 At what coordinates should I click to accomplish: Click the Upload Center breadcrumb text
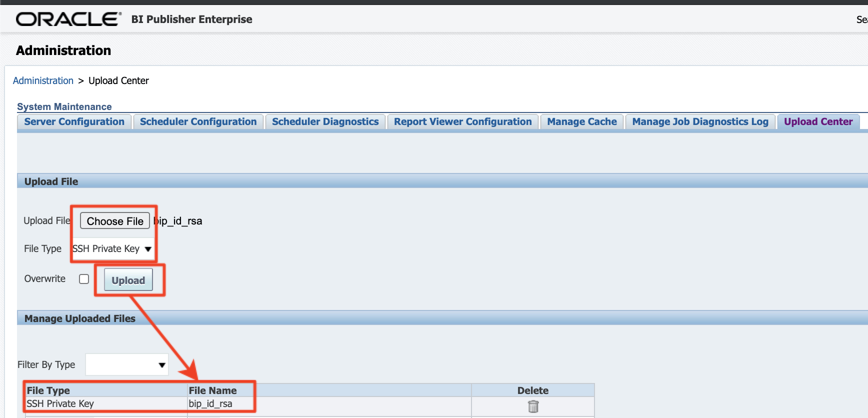119,80
